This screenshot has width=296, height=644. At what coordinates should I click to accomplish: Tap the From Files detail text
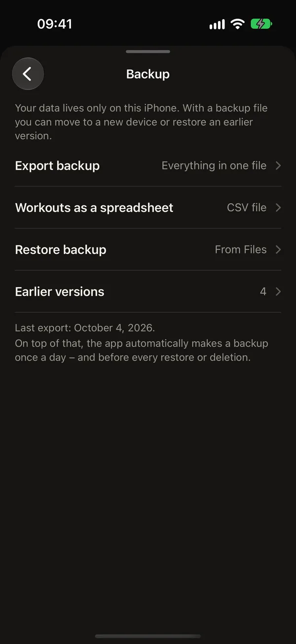(x=241, y=249)
